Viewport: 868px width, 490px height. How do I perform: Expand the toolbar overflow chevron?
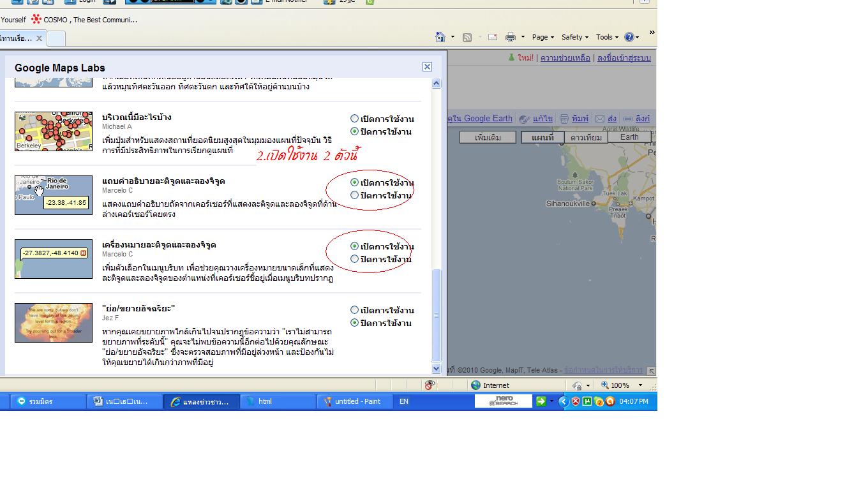point(652,33)
